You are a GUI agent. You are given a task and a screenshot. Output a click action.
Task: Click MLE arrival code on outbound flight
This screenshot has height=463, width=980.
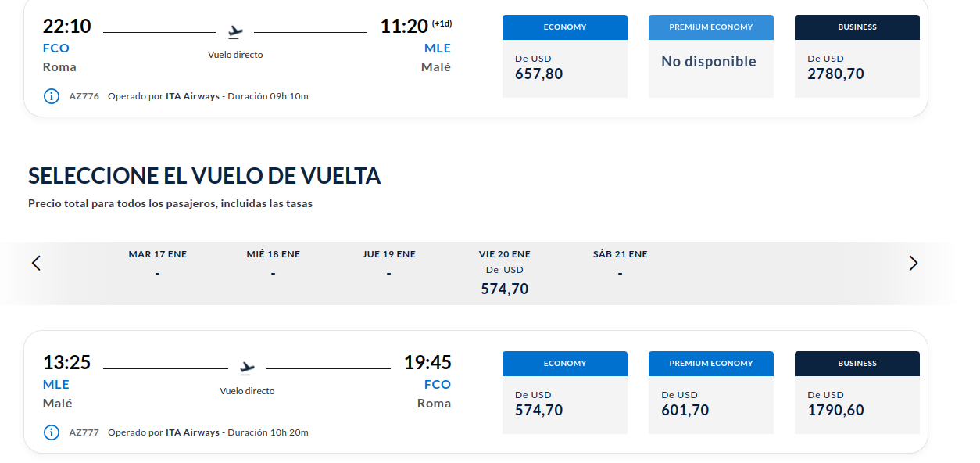click(x=438, y=48)
